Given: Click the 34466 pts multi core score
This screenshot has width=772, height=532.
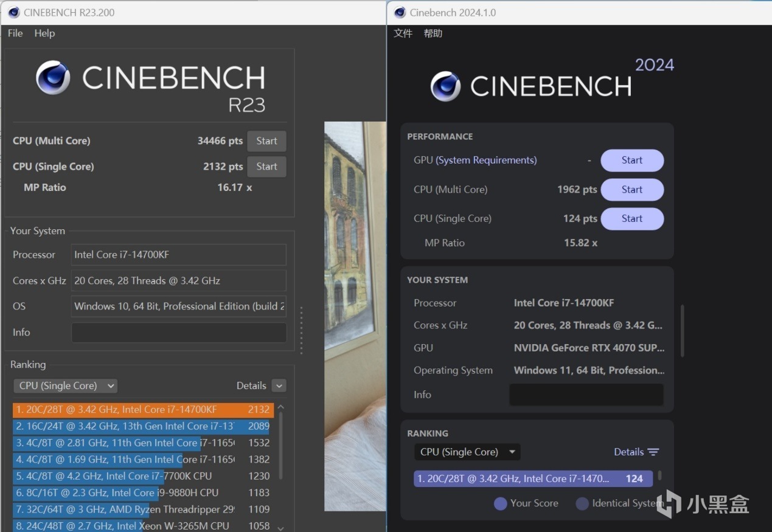Looking at the screenshot, I should 220,141.
